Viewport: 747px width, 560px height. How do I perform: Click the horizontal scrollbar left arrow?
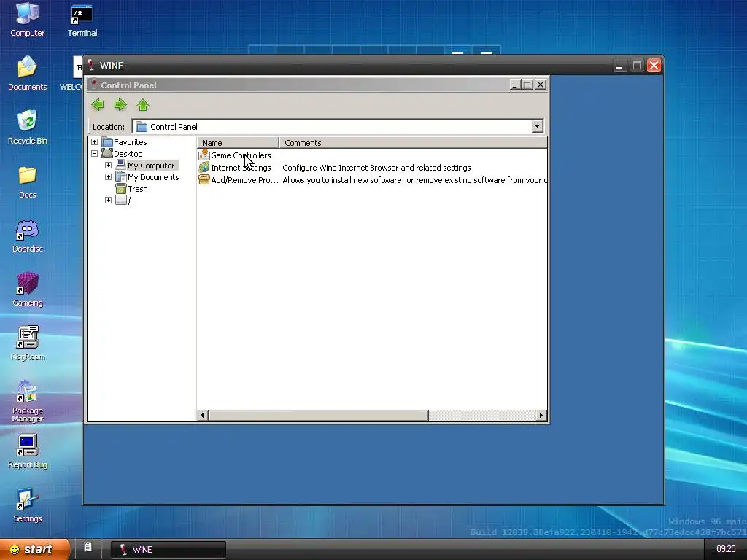(203, 415)
